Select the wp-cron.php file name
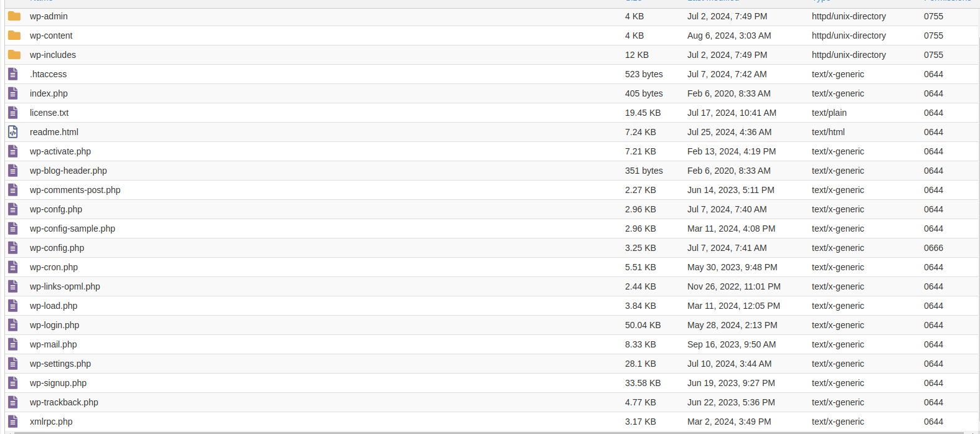The width and height of the screenshot is (980, 434). click(x=54, y=267)
